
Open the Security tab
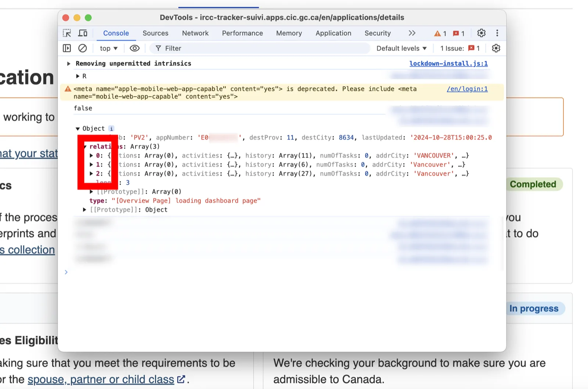(377, 33)
